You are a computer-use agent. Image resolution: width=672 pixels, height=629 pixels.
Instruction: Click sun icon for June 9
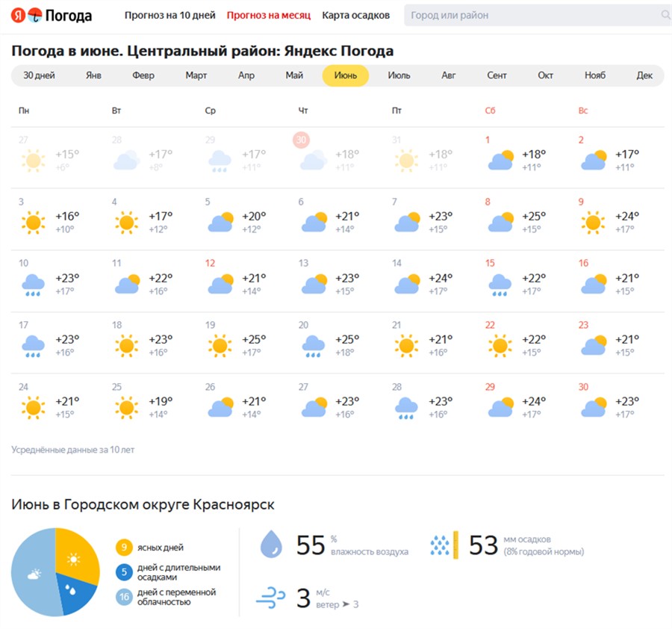pyautogui.click(x=593, y=223)
